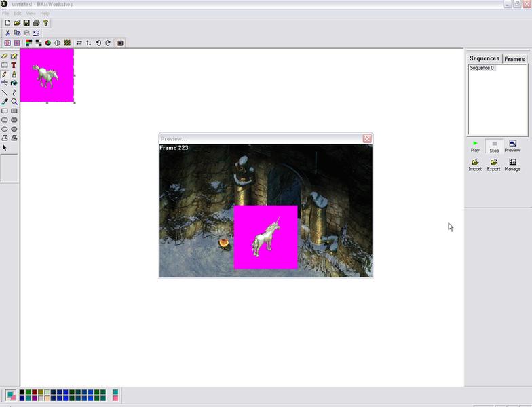This screenshot has height=407, width=532.
Task: Pick the black palette swatch
Action: [x=22, y=392]
